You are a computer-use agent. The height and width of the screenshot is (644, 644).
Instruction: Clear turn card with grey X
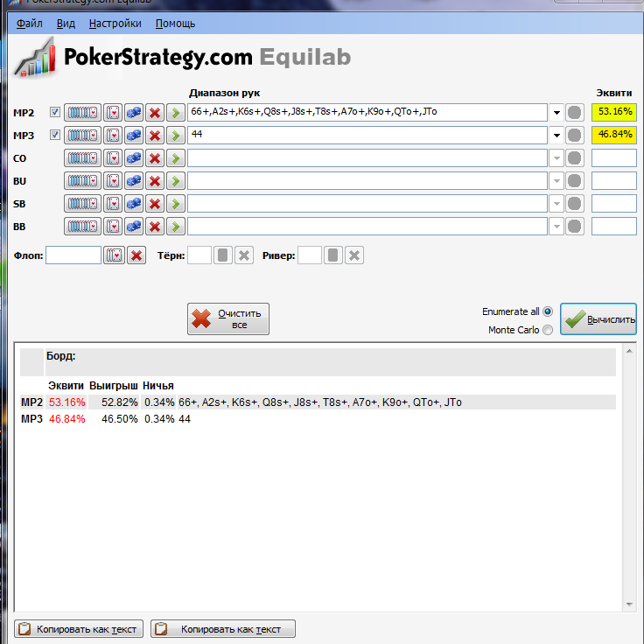(244, 255)
